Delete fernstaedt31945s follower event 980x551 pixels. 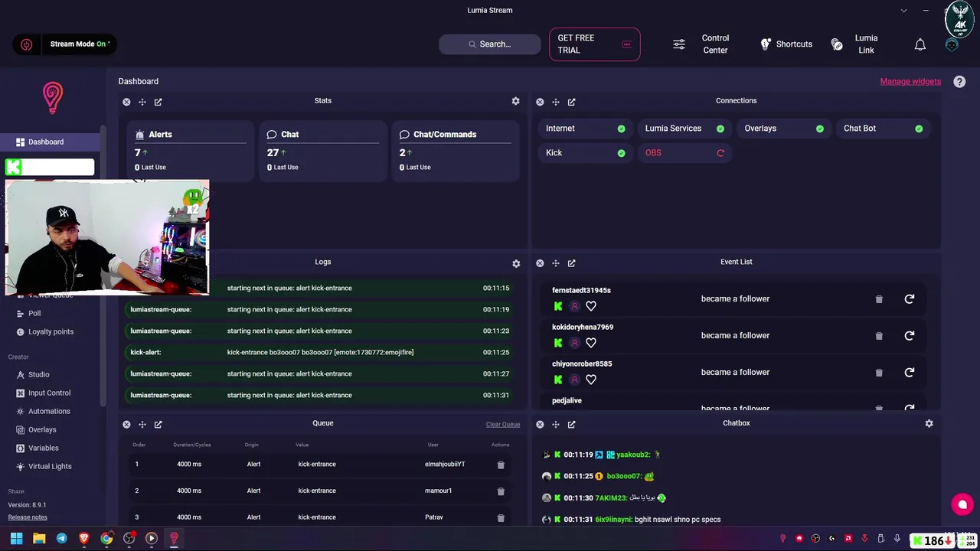879,299
